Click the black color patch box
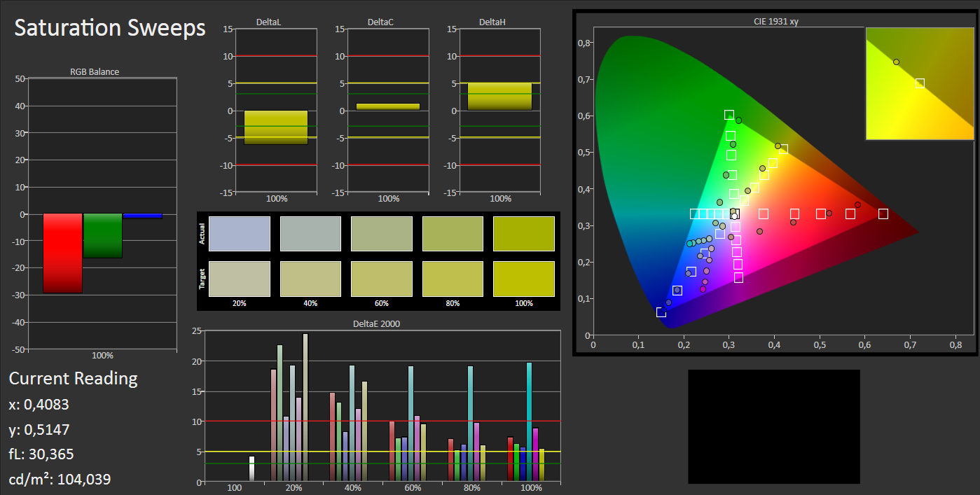 click(x=774, y=426)
